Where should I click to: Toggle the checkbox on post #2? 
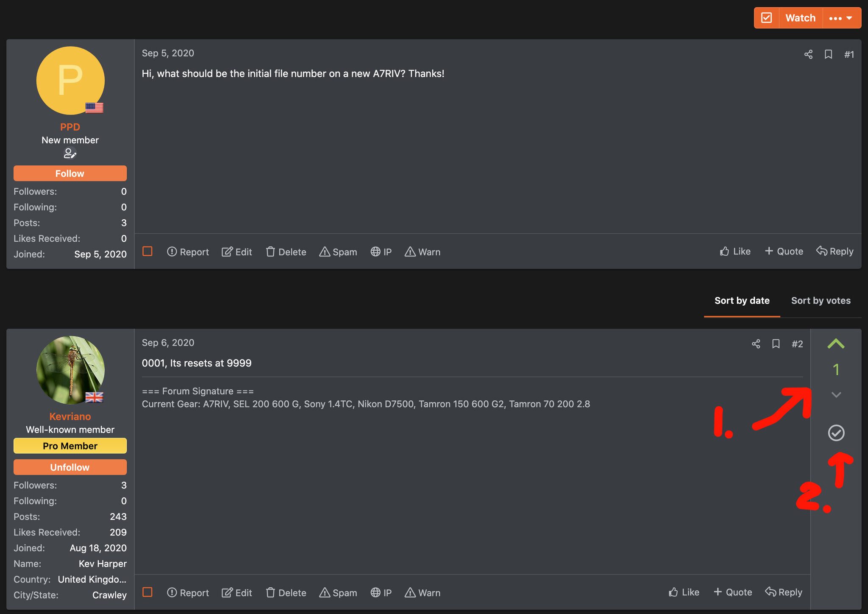click(x=147, y=592)
